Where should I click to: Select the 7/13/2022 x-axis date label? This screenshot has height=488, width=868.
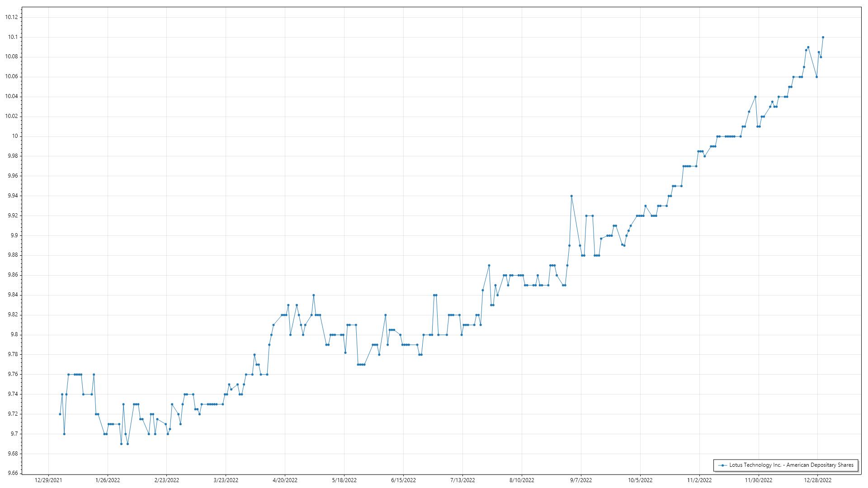(x=462, y=480)
